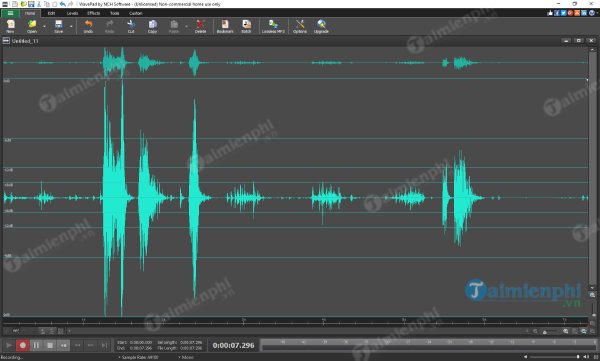The height and width of the screenshot is (361, 600).
Task: Click the Open folder toolbar icon
Action: pos(32,26)
